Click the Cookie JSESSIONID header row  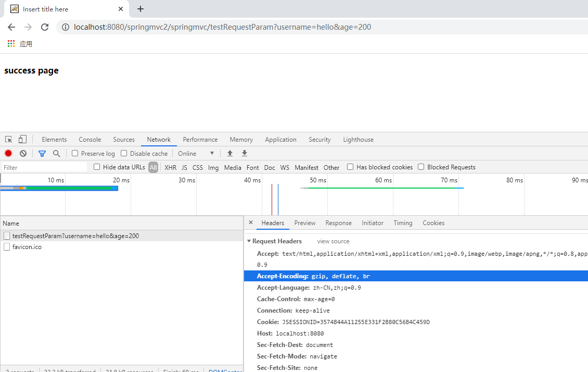click(x=416, y=321)
